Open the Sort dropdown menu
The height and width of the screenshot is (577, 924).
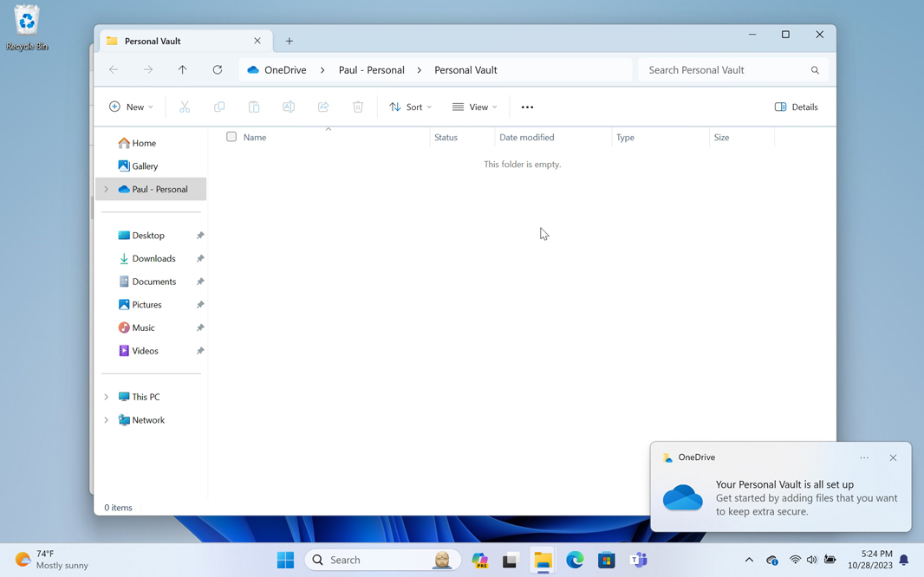(410, 107)
